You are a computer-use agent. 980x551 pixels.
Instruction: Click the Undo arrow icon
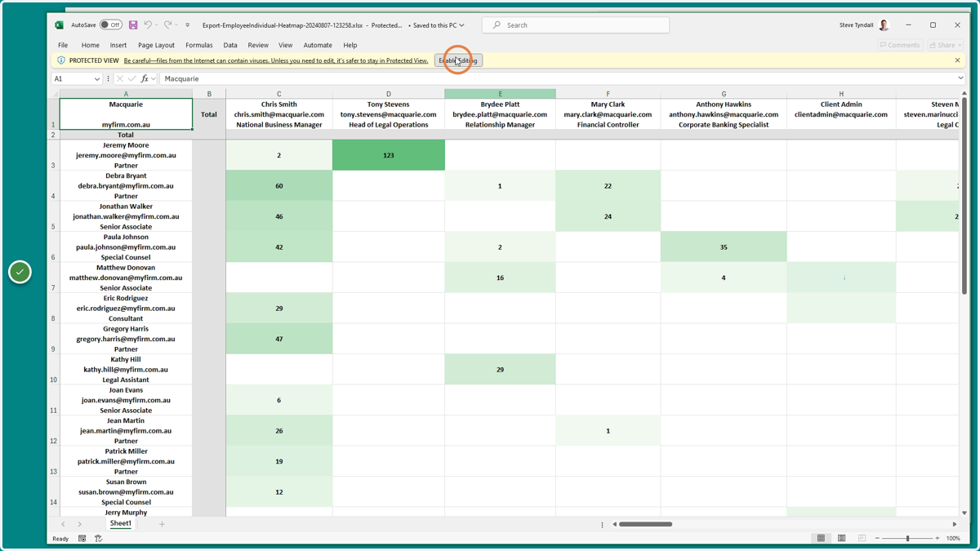point(148,25)
